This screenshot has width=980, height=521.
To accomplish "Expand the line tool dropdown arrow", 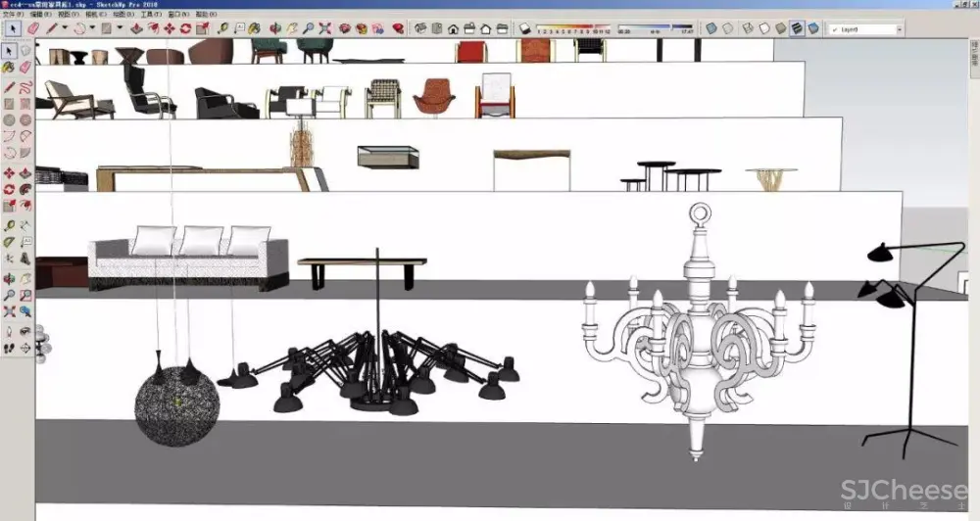I will coord(65,29).
